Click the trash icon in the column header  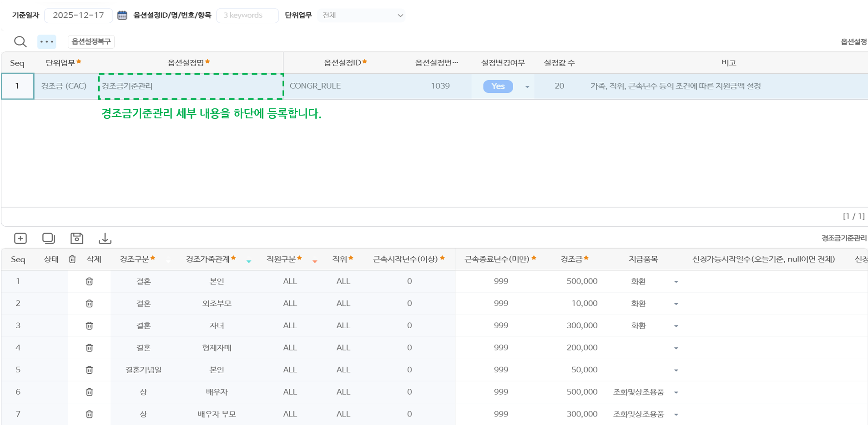(x=72, y=259)
